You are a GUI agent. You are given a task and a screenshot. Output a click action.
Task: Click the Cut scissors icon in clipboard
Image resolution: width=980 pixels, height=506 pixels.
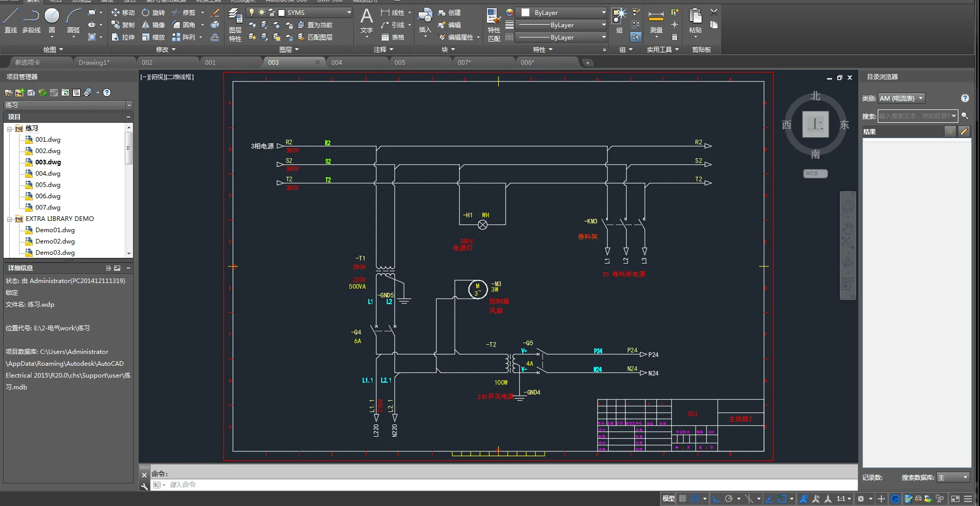point(714,12)
